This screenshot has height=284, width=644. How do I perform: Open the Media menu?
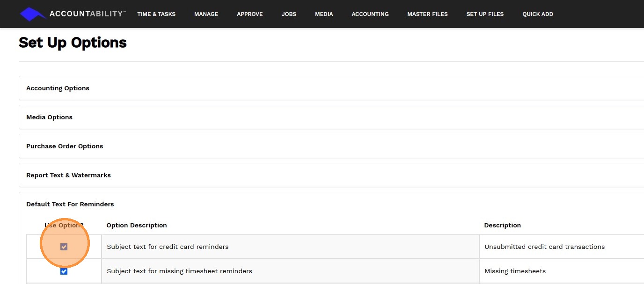pos(324,14)
